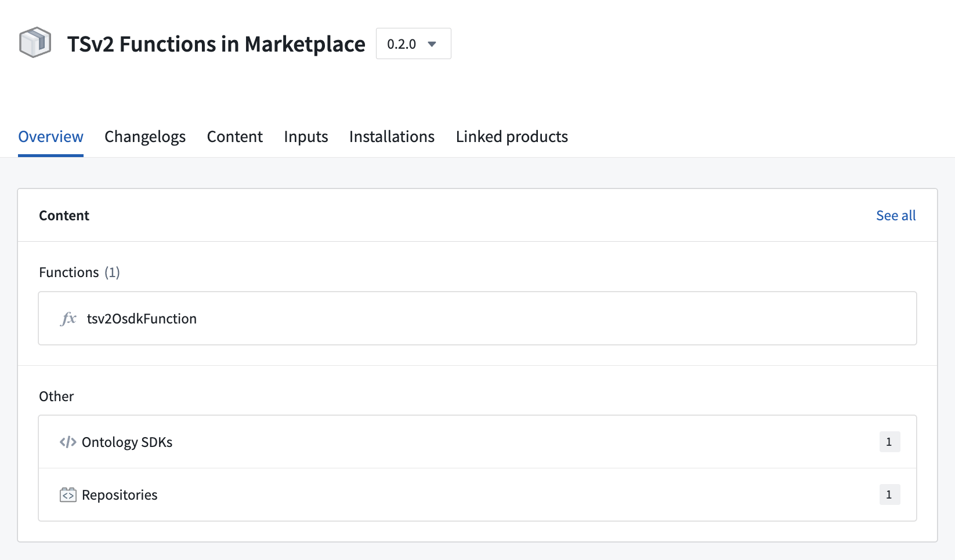Screen dimensions: 955x560
Task: Click the TSv2 Functions in Marketplace title
Action: (x=216, y=43)
